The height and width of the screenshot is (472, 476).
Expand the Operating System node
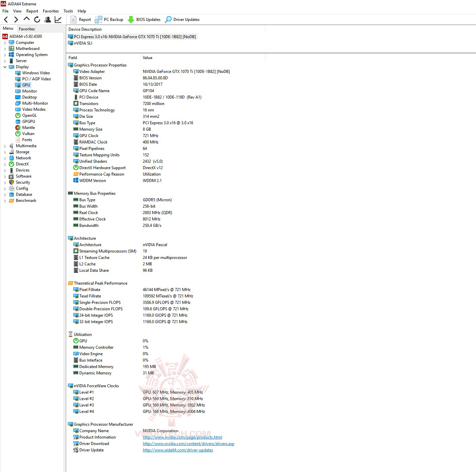click(x=5, y=55)
